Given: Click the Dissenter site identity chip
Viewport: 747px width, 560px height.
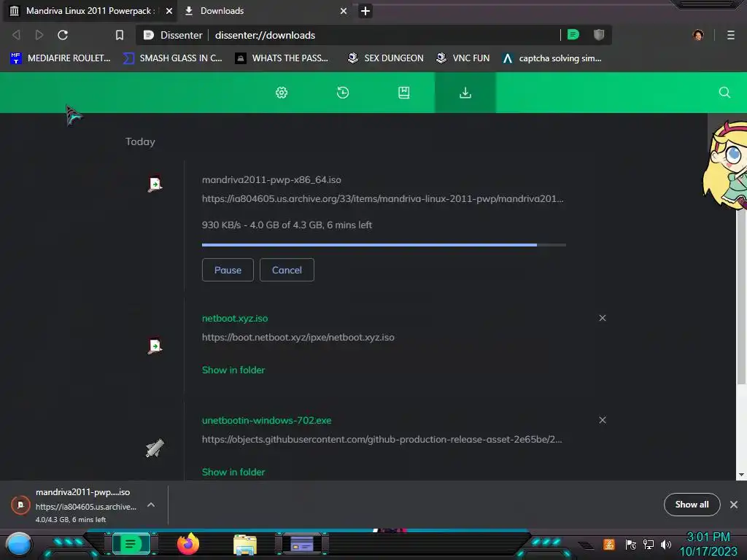Looking at the screenshot, I should point(173,35).
